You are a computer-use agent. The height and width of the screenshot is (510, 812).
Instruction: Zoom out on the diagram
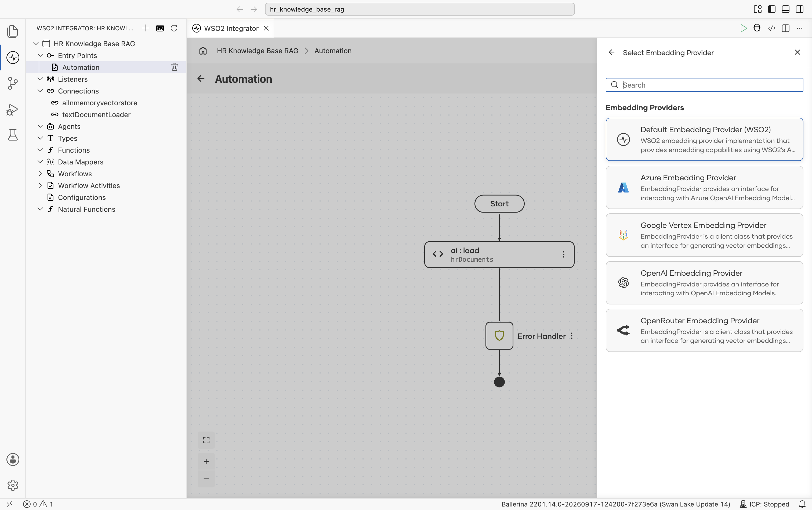coord(206,479)
